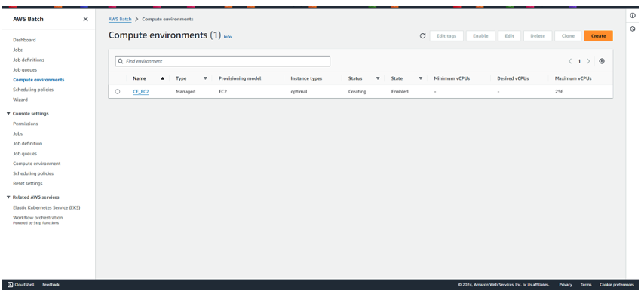Open the Privacy footer link
The width and height of the screenshot is (644, 297).
[x=566, y=285]
